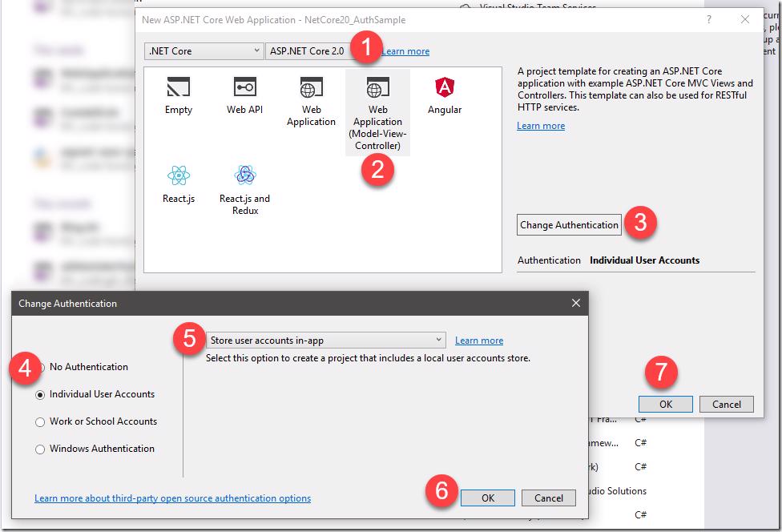Choose the Web API template
This screenshot has width=782, height=532.
point(244,95)
